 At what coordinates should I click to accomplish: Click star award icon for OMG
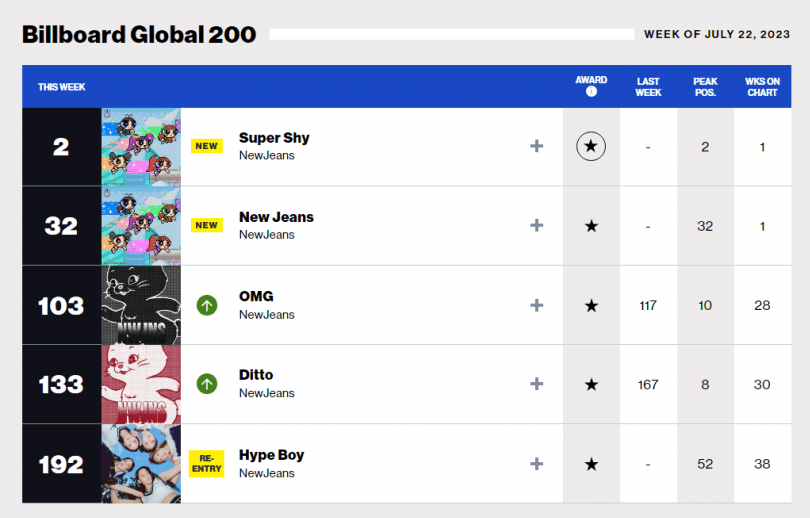(591, 306)
